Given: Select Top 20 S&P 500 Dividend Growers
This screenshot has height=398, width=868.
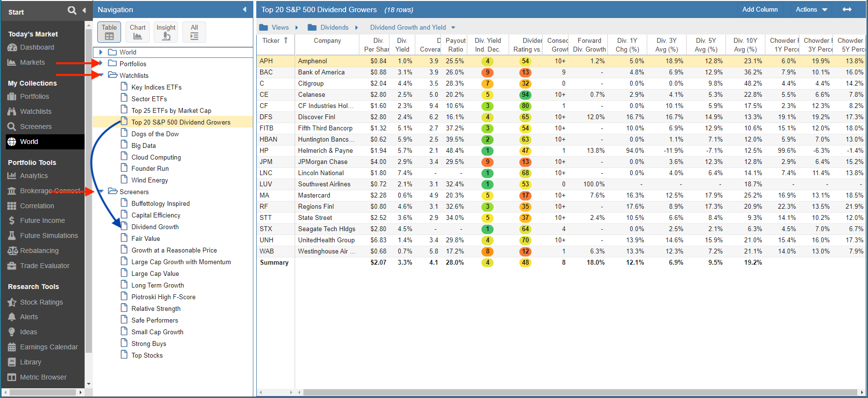Looking at the screenshot, I should (180, 122).
